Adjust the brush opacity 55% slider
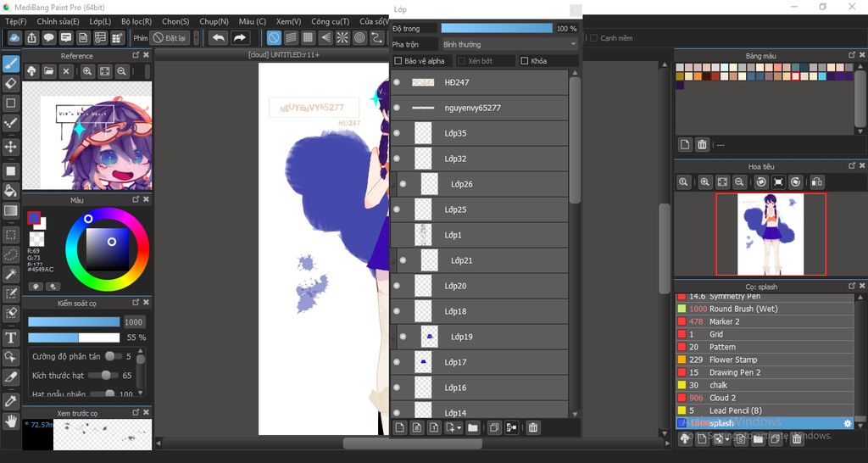 pyautogui.click(x=74, y=337)
